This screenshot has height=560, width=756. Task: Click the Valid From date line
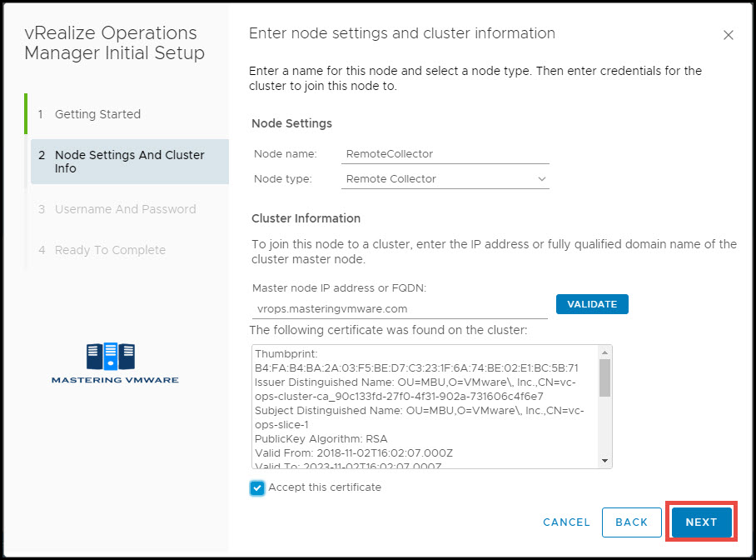(354, 452)
